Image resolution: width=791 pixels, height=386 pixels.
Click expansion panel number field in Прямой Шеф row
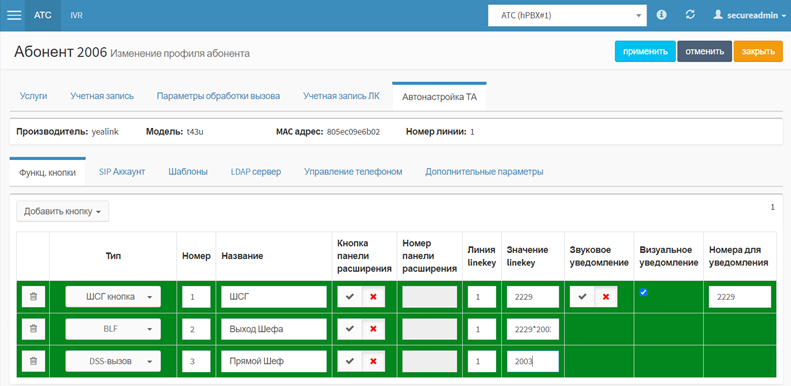[429, 361]
